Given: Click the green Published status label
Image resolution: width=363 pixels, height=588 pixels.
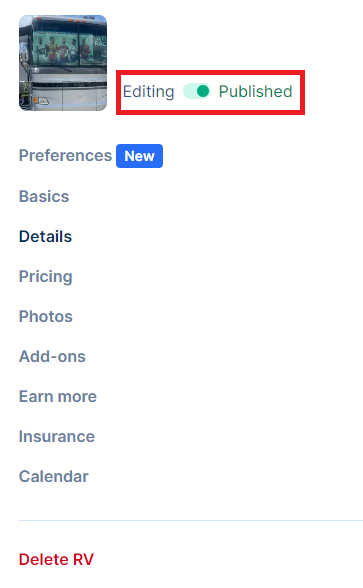Looking at the screenshot, I should click(255, 92).
